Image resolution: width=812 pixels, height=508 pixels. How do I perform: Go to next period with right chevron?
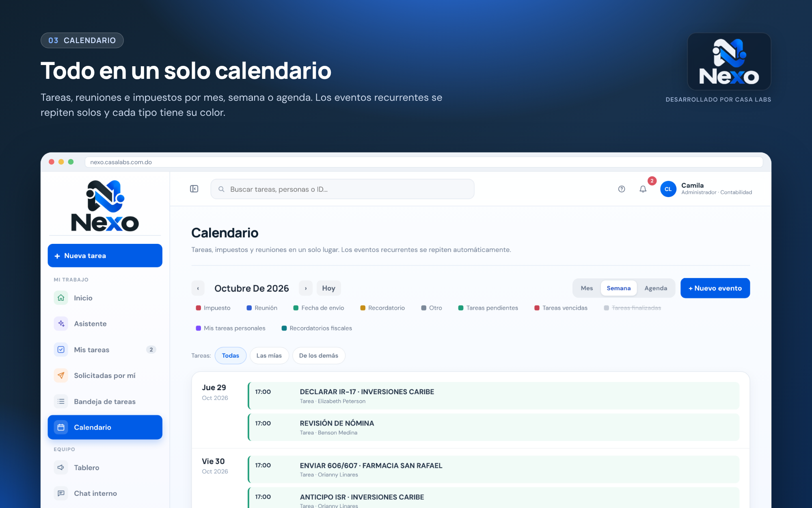[306, 288]
